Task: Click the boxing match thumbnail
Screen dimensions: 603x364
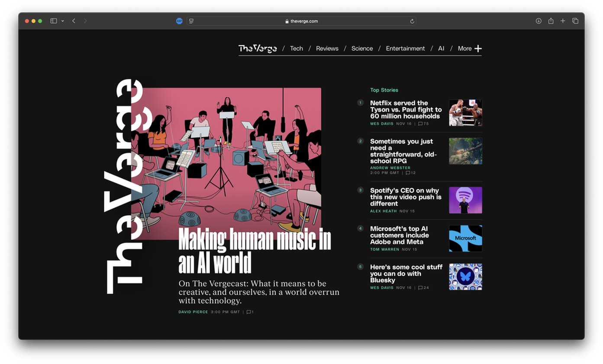Action: pos(465,113)
